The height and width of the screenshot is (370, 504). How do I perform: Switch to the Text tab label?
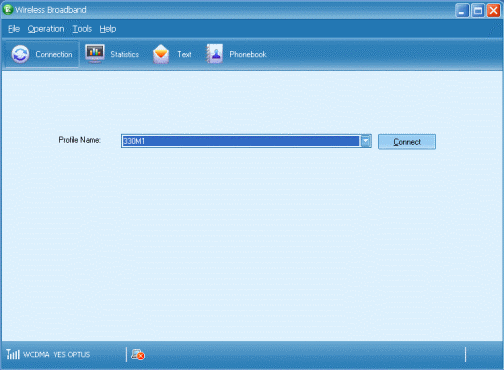[184, 54]
